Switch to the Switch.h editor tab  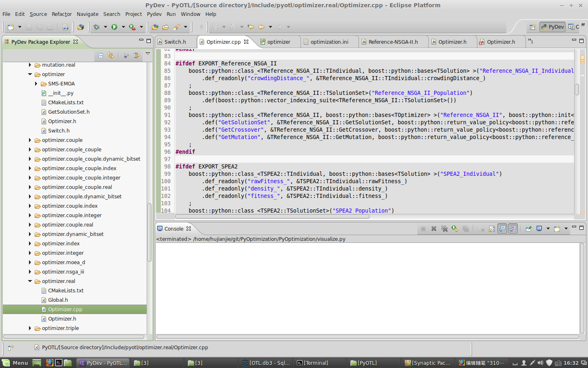[x=175, y=42]
